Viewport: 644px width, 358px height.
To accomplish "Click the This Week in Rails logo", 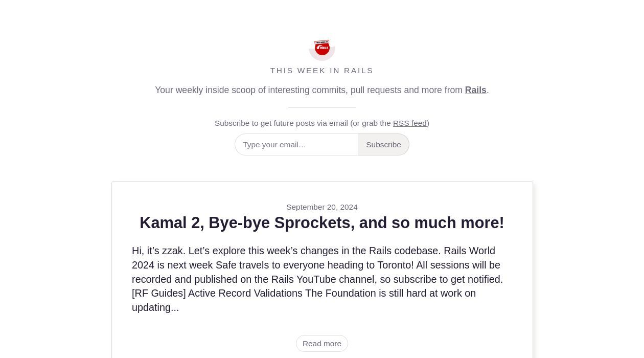I will click(322, 48).
